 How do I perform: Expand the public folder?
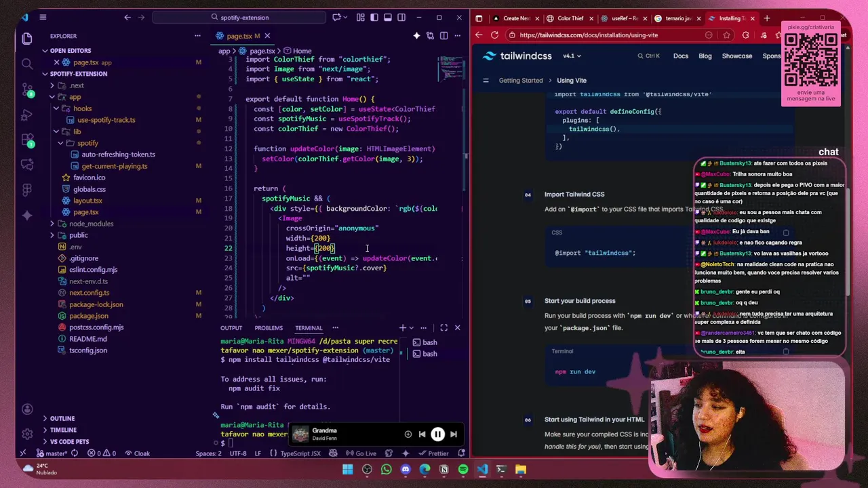click(x=78, y=235)
